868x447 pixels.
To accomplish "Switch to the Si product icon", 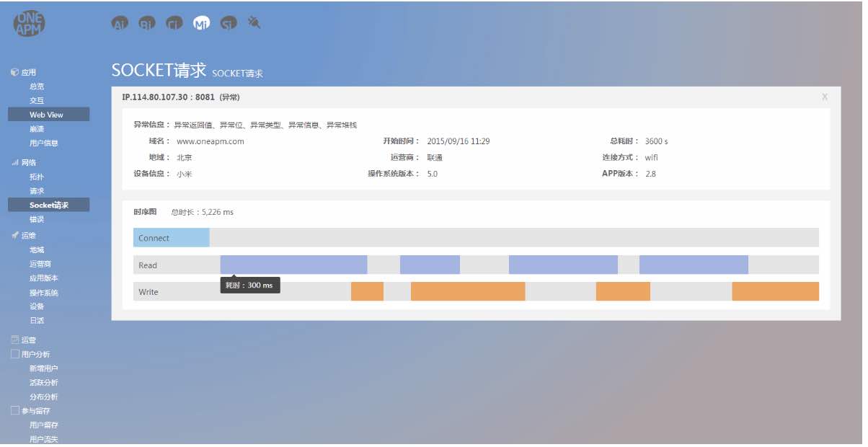I will [228, 23].
